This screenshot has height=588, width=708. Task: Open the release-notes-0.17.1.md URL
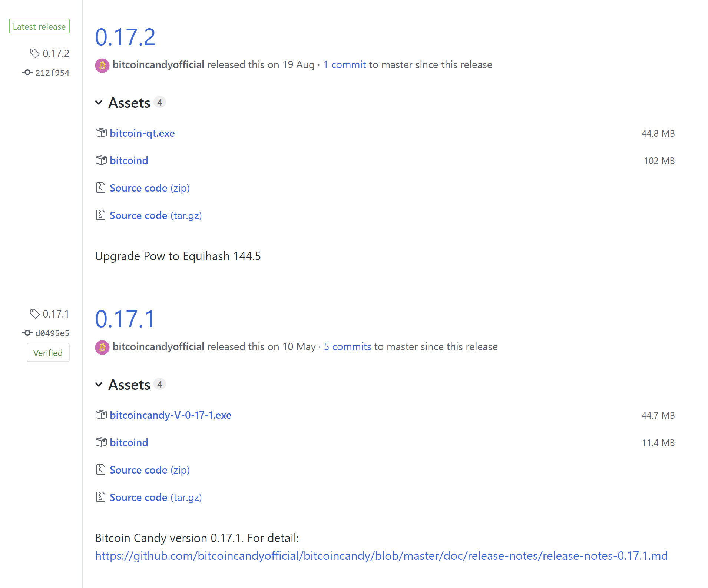click(381, 556)
